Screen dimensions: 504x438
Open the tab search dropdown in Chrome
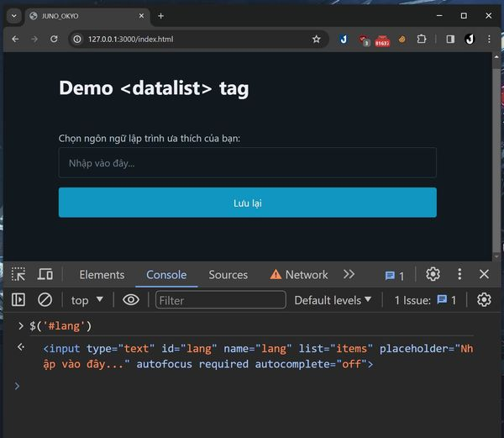click(13, 16)
